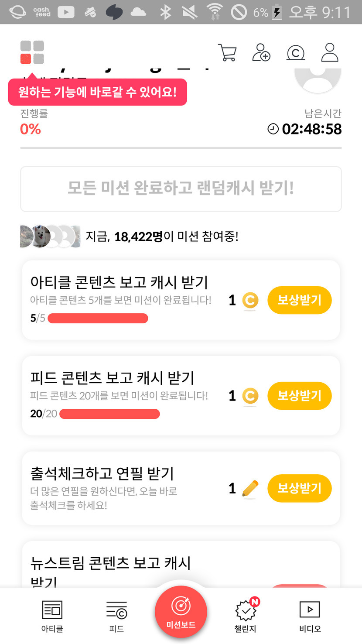The width and height of the screenshot is (362, 644).
Task: Open the user profile icon
Action: tap(330, 52)
